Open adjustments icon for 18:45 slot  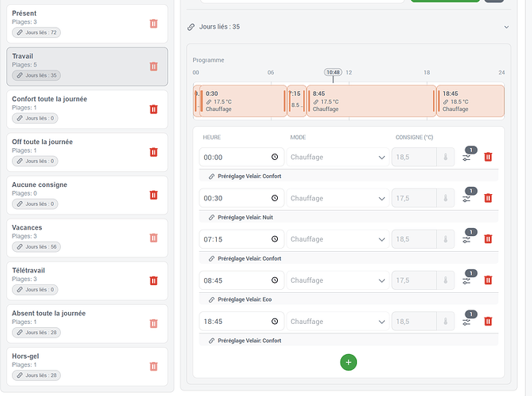click(467, 322)
